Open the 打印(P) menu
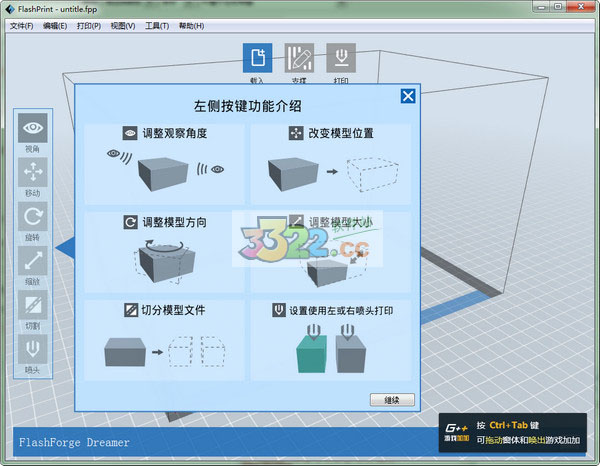 click(x=89, y=26)
